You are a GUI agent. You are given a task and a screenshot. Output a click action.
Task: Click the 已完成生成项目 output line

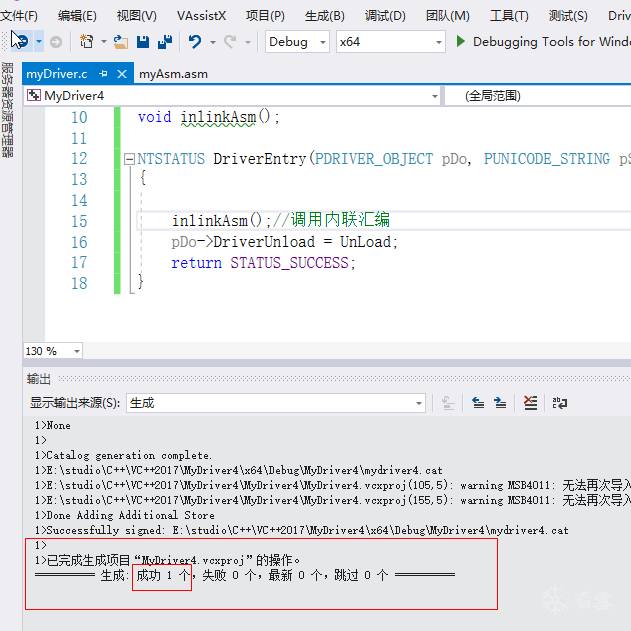[167, 560]
